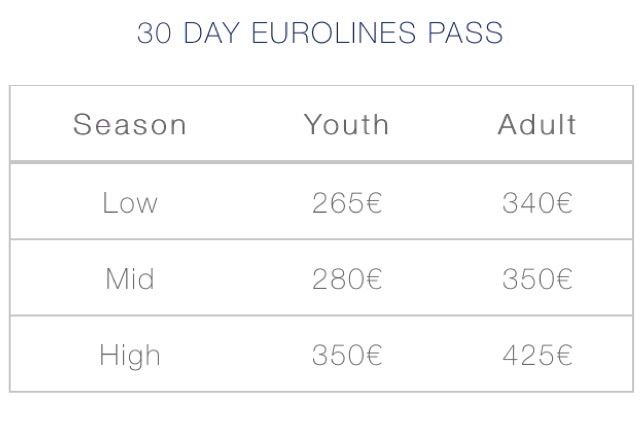The width and height of the screenshot is (640, 428).
Task: Click the word EUROLINES in the title
Action: tap(333, 33)
